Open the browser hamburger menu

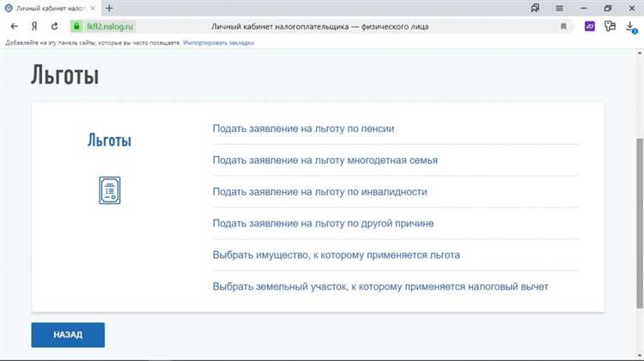point(559,8)
